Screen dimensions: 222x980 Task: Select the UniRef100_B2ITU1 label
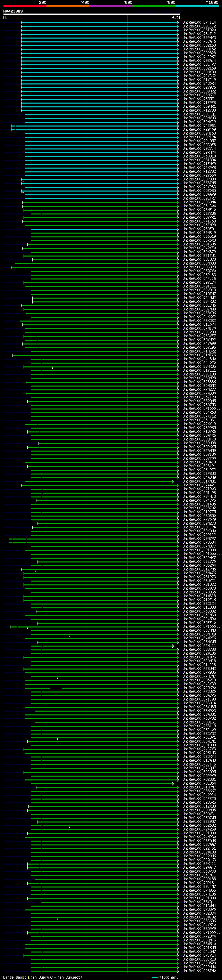(199, 256)
